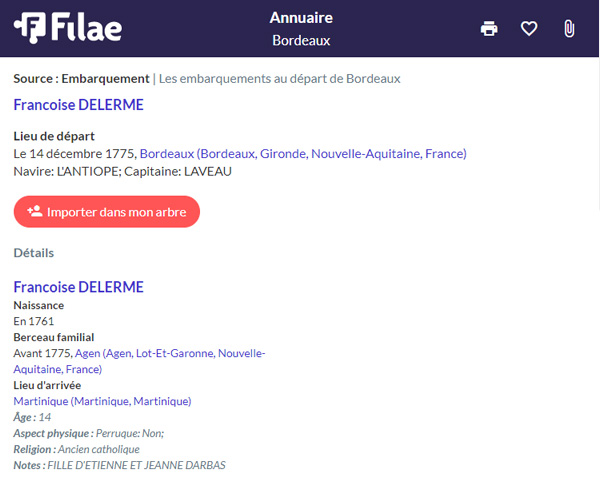The height and width of the screenshot is (485, 600).
Task: Click the Filae logo
Action: [68, 28]
